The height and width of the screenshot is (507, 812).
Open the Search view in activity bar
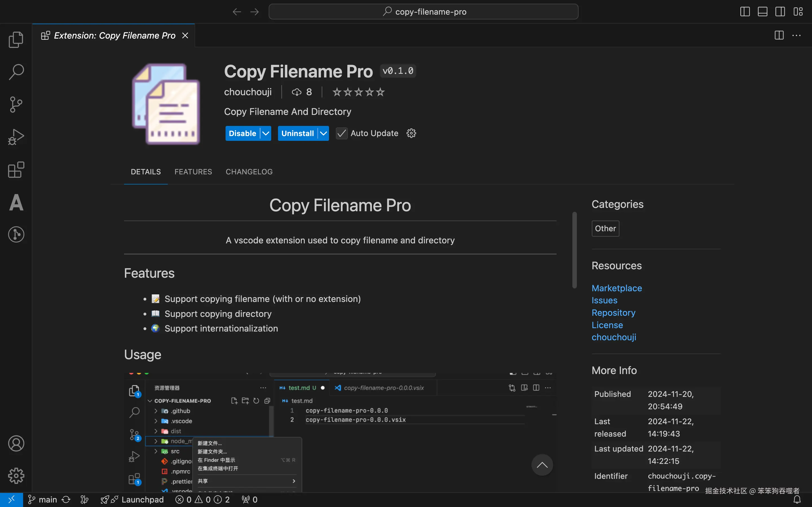click(16, 72)
